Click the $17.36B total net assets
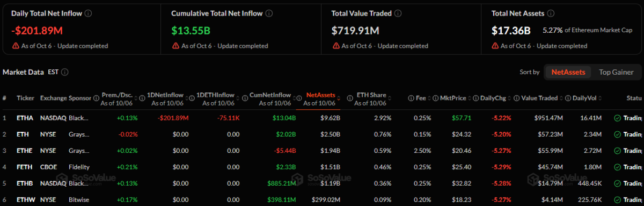The image size is (644, 206). pyautogui.click(x=511, y=30)
